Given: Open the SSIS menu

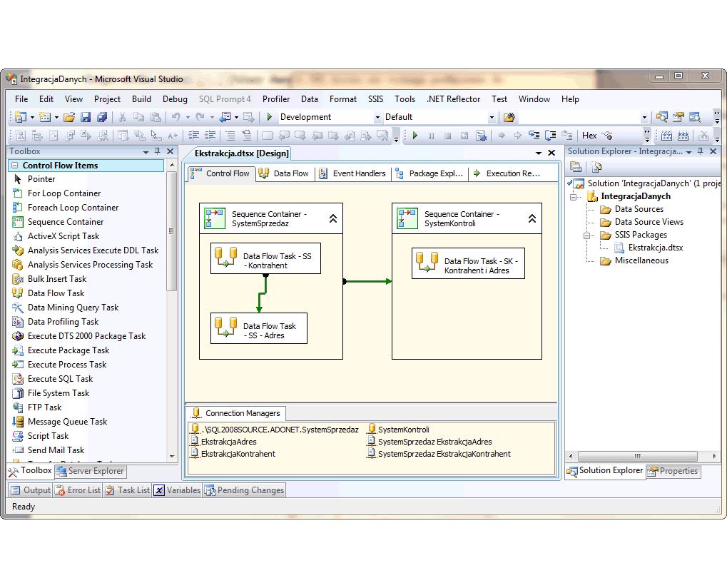Looking at the screenshot, I should [x=375, y=99].
